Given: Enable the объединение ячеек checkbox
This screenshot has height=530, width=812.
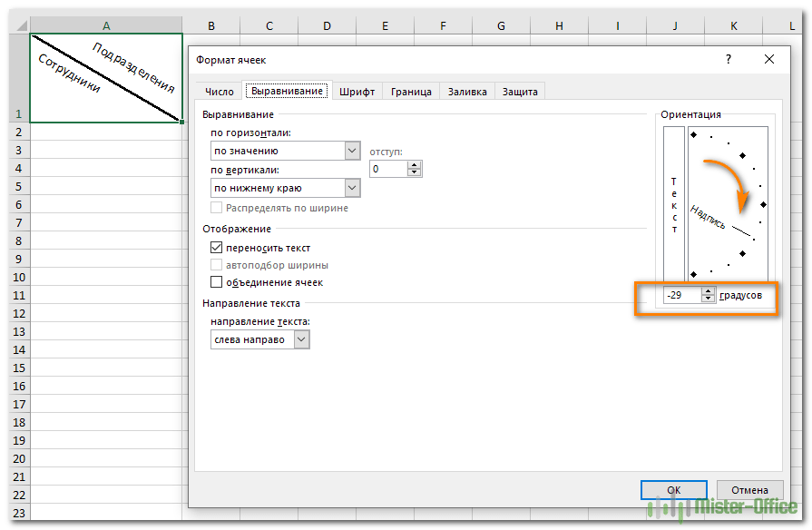Looking at the screenshot, I should [217, 282].
